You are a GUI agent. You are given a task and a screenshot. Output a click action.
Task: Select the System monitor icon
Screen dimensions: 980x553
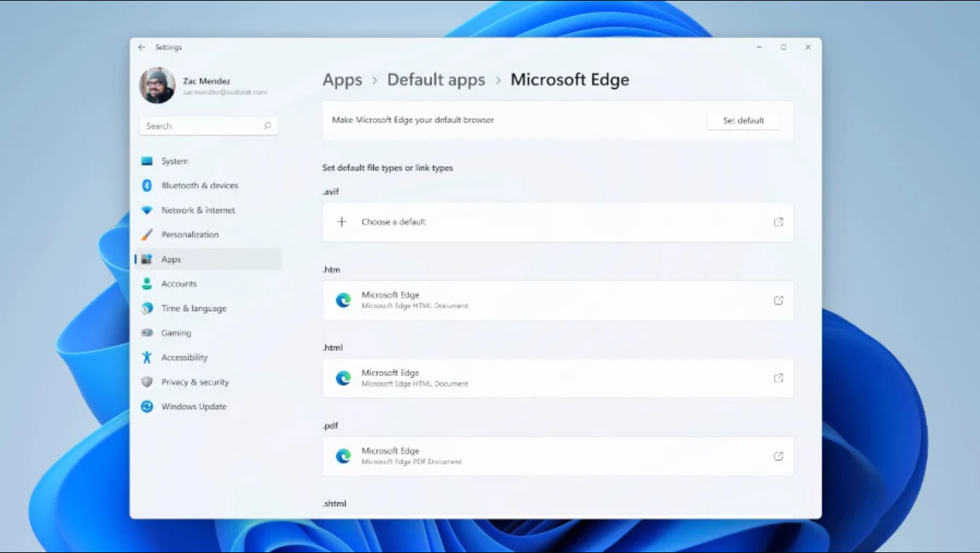[147, 161]
